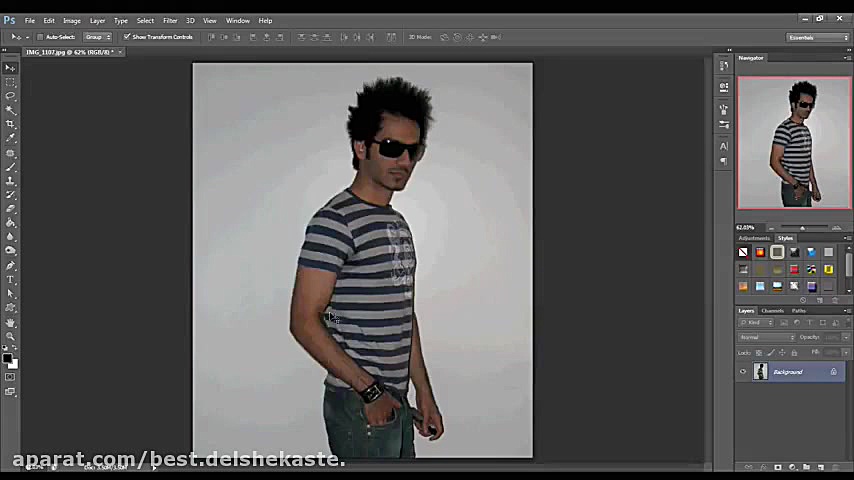Switch to the Paths tab
The height and width of the screenshot is (480, 854).
coord(798,311)
